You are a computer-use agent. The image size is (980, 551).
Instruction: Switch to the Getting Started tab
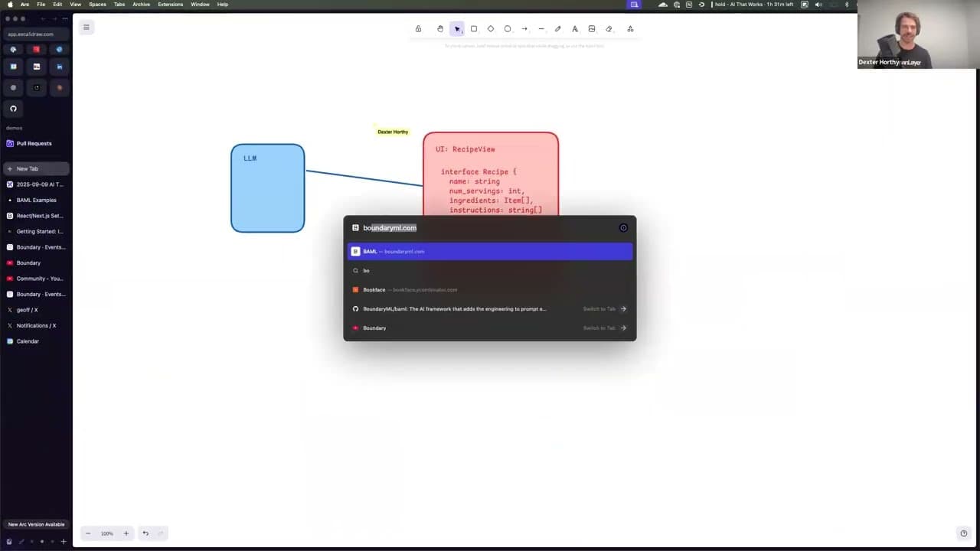coord(36,232)
